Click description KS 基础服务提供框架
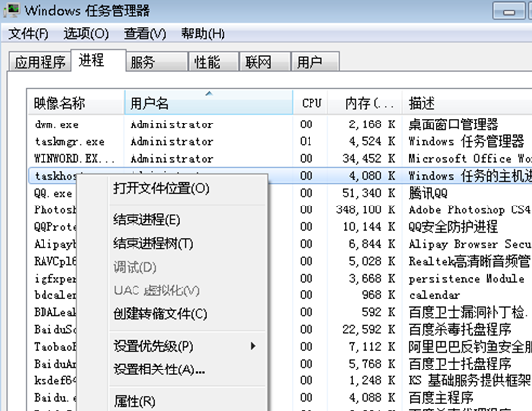This screenshot has width=532, height=411. [x=470, y=380]
